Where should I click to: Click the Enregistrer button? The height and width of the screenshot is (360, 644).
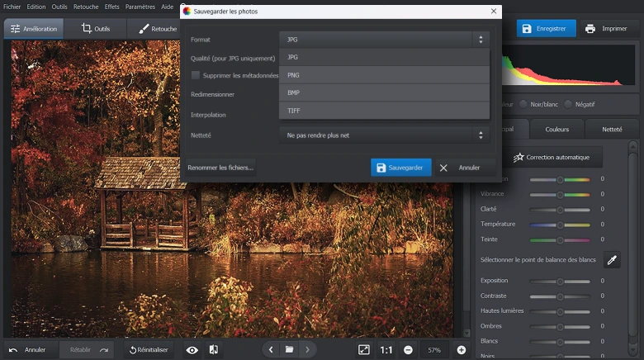click(547, 29)
